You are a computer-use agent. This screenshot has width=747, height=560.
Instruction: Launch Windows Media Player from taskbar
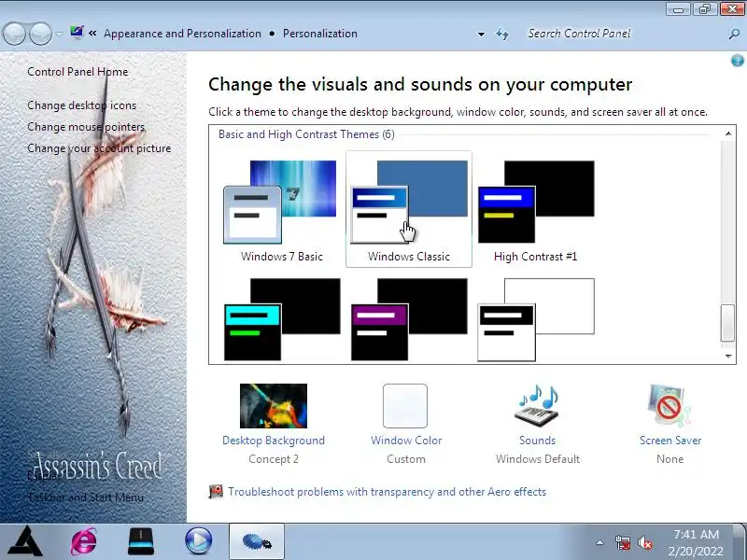tap(198, 541)
